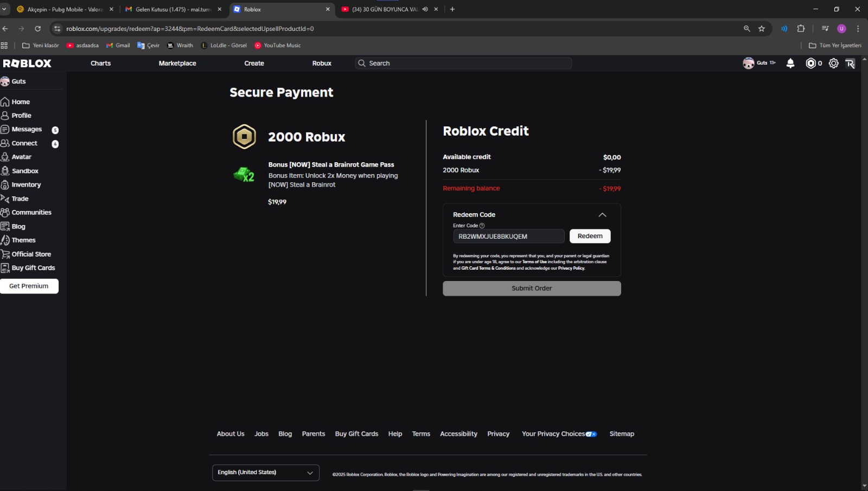The height and width of the screenshot is (491, 868).
Task: Reload the page in the browser
Action: pos(38,29)
